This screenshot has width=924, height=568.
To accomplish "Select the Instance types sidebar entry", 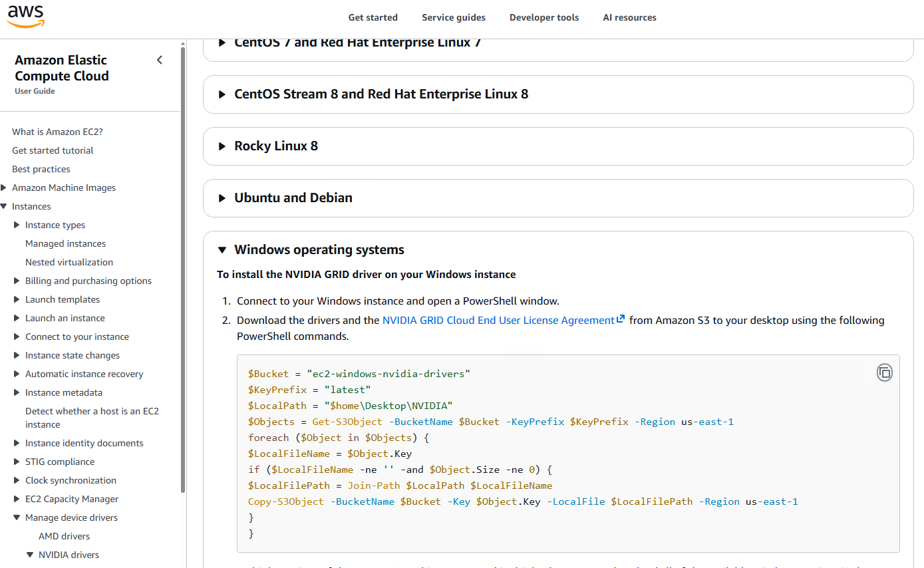I will (x=55, y=225).
